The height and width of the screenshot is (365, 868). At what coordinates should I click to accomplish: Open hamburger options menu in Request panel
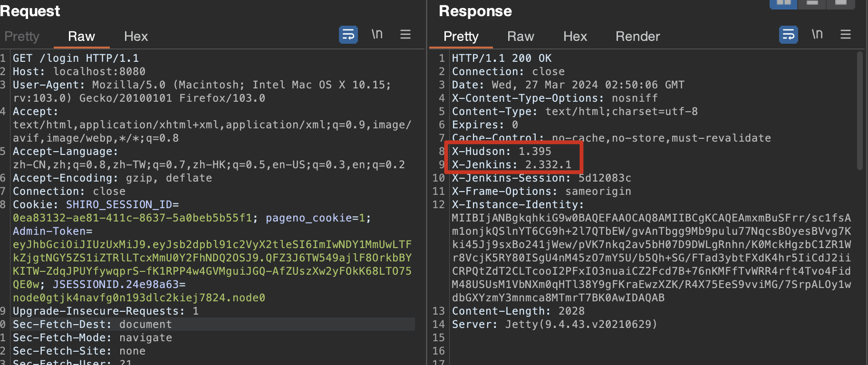point(405,34)
